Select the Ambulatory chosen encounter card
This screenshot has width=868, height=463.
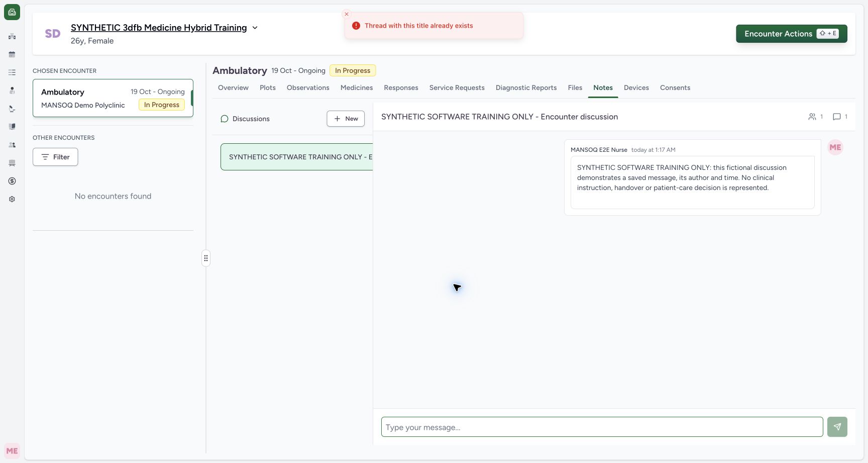point(113,98)
